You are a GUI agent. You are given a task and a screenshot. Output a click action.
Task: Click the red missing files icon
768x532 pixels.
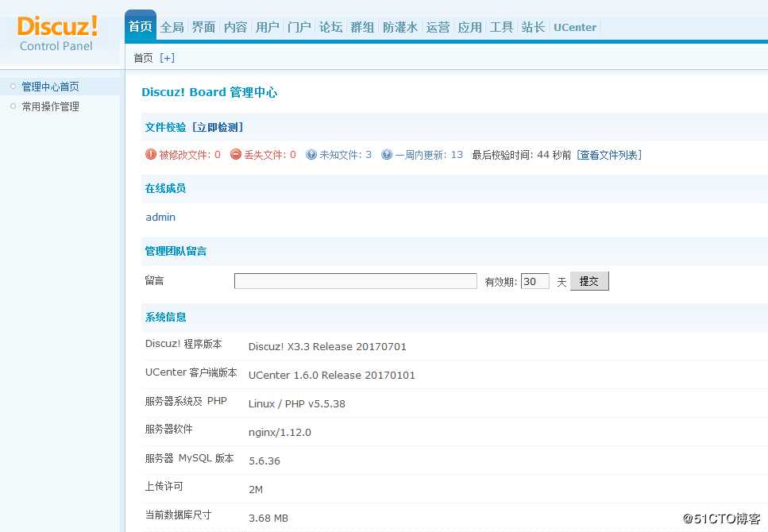(236, 154)
